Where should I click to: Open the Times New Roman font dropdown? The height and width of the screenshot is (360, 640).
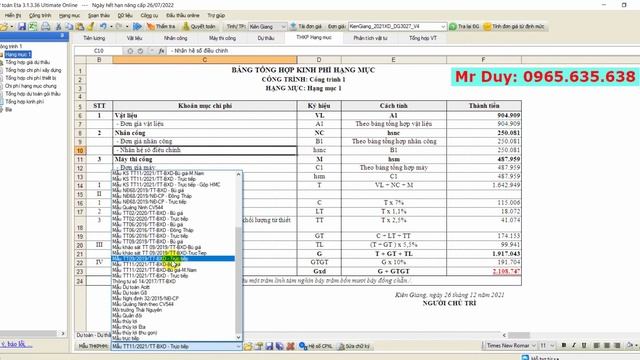click(x=511, y=346)
